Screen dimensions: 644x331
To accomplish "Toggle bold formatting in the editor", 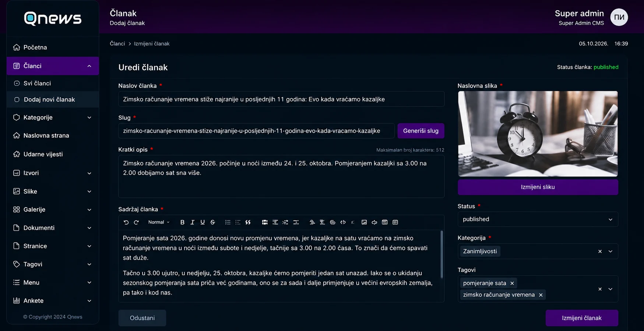I will click(182, 222).
